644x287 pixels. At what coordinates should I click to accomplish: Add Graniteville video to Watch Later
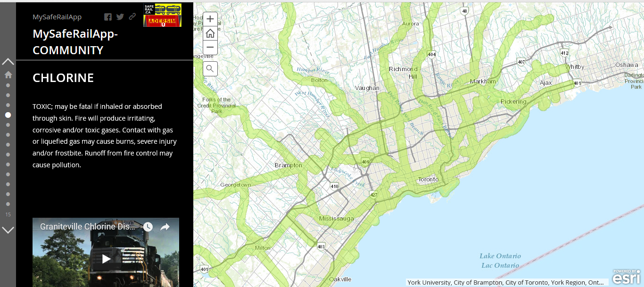pos(148,227)
